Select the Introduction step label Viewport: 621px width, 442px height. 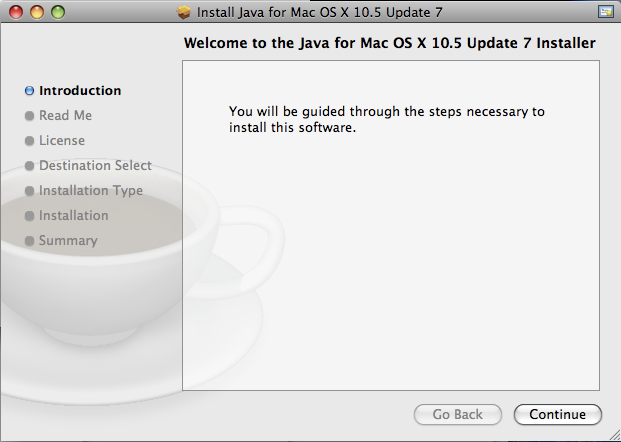[80, 91]
